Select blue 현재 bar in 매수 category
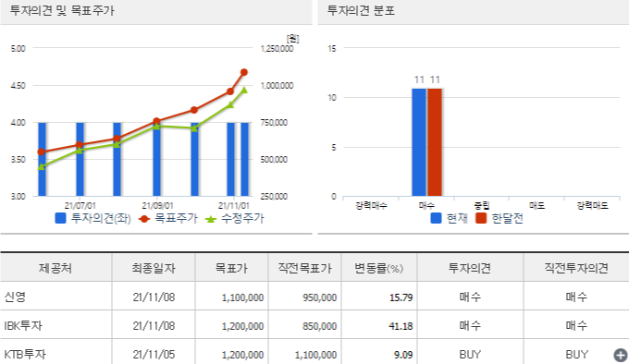This screenshot has height=364, width=629. click(x=419, y=142)
